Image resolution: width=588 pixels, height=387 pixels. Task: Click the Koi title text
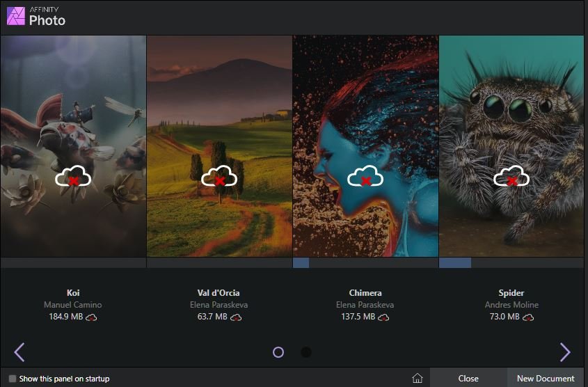pyautogui.click(x=73, y=293)
